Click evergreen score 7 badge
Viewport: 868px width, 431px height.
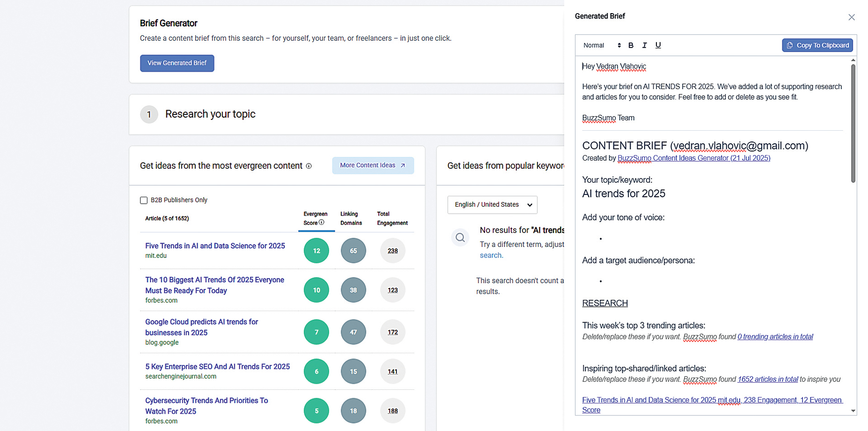point(316,332)
